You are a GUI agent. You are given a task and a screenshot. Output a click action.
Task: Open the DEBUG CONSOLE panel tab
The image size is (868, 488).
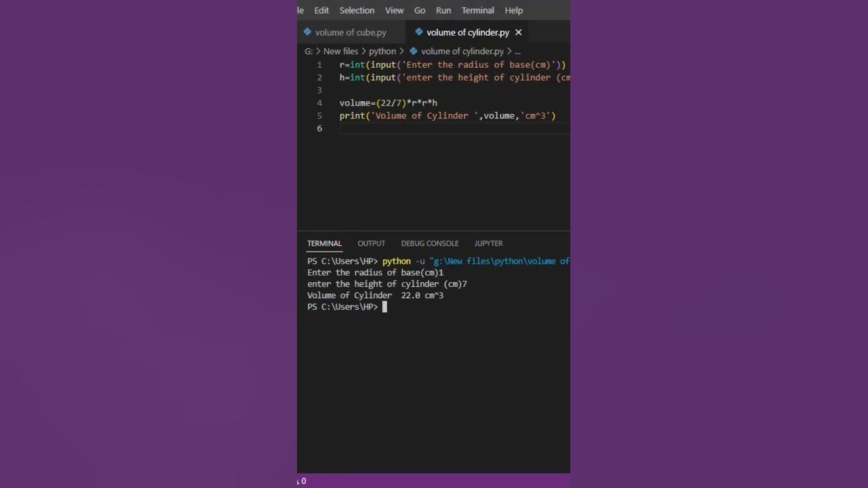[x=430, y=243]
